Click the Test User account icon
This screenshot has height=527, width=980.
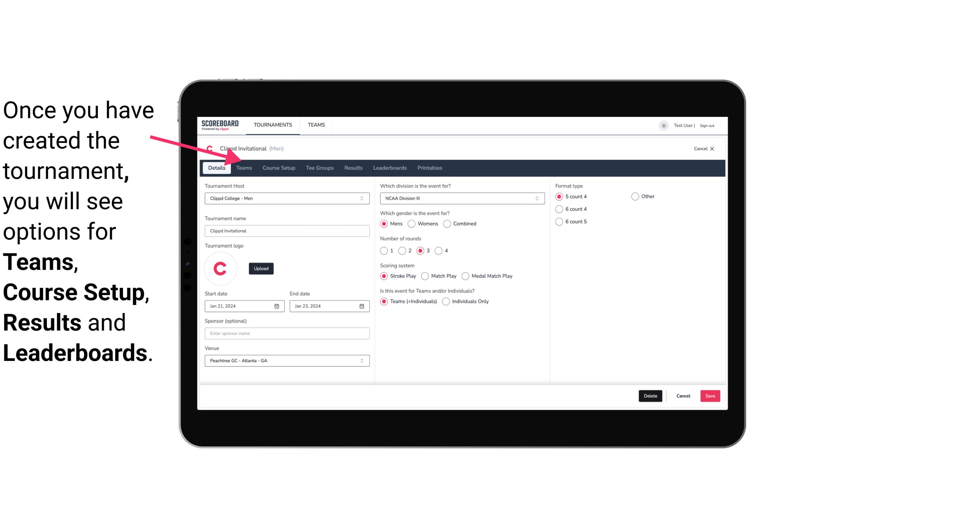click(665, 125)
